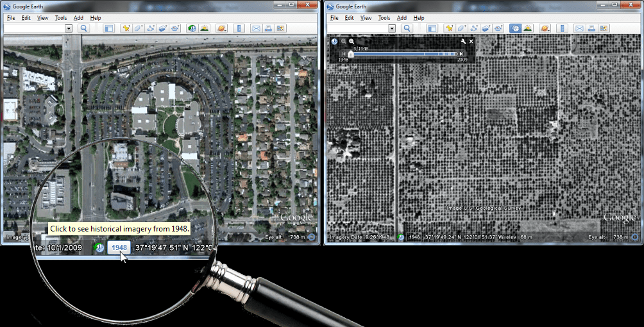The image size is (644, 327).
Task: Print icon in right window toolbar
Action: coord(591,28)
